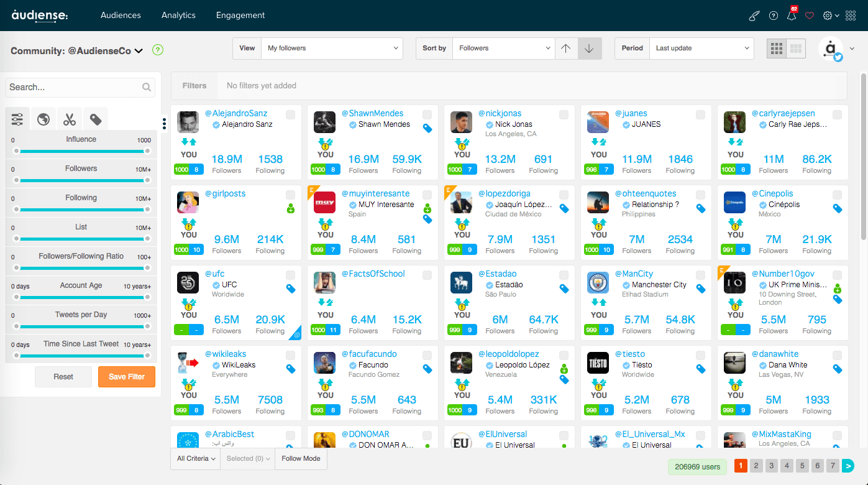The image size is (868, 485).
Task: Open the Analytics menu
Action: point(178,16)
